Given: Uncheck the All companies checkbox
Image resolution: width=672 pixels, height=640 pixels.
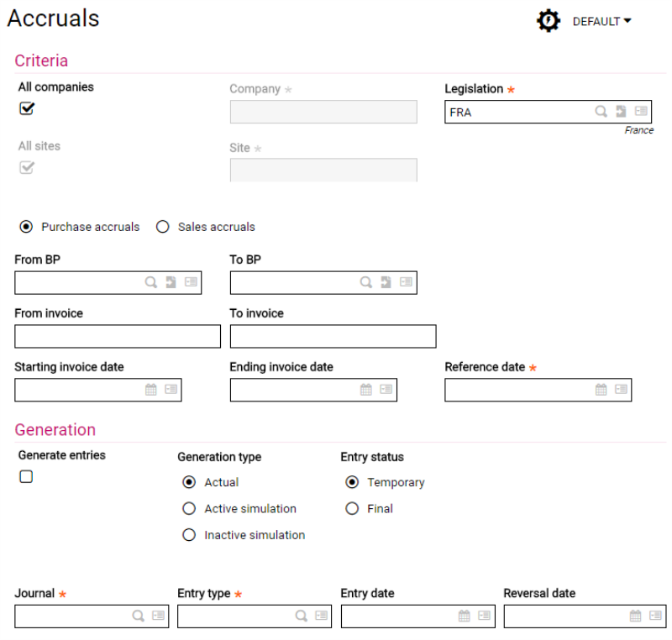Looking at the screenshot, I should (27, 108).
